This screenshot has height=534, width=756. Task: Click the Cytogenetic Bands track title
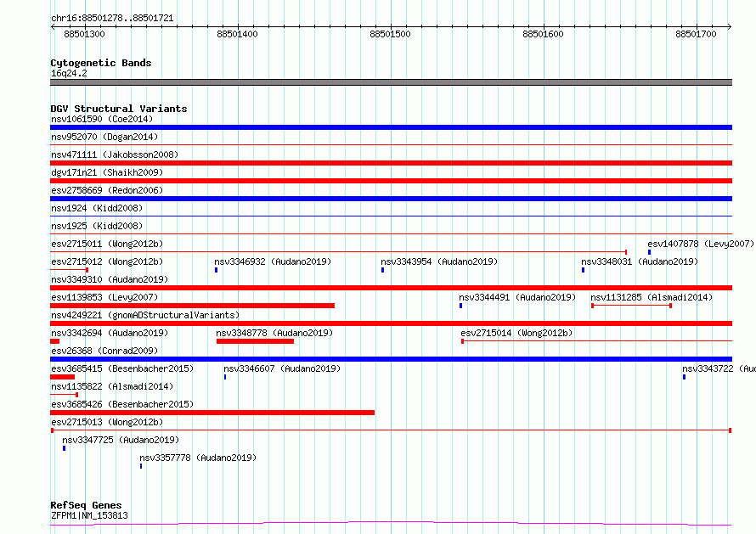[101, 63]
